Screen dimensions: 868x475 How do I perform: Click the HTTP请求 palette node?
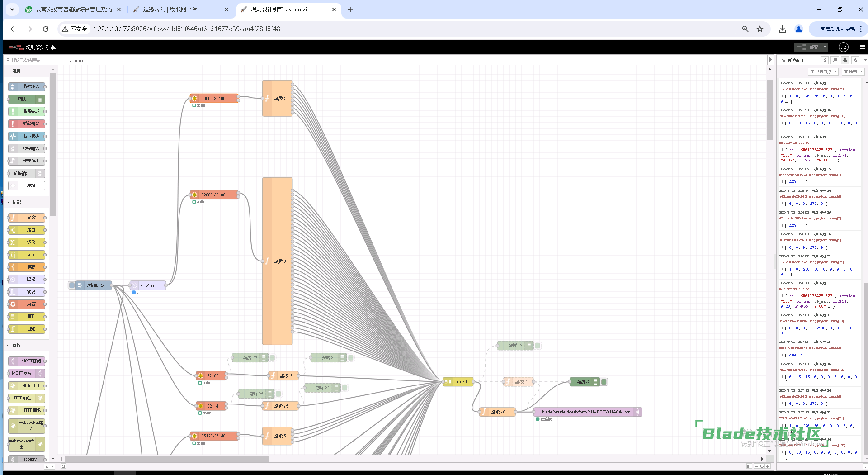[x=27, y=410]
